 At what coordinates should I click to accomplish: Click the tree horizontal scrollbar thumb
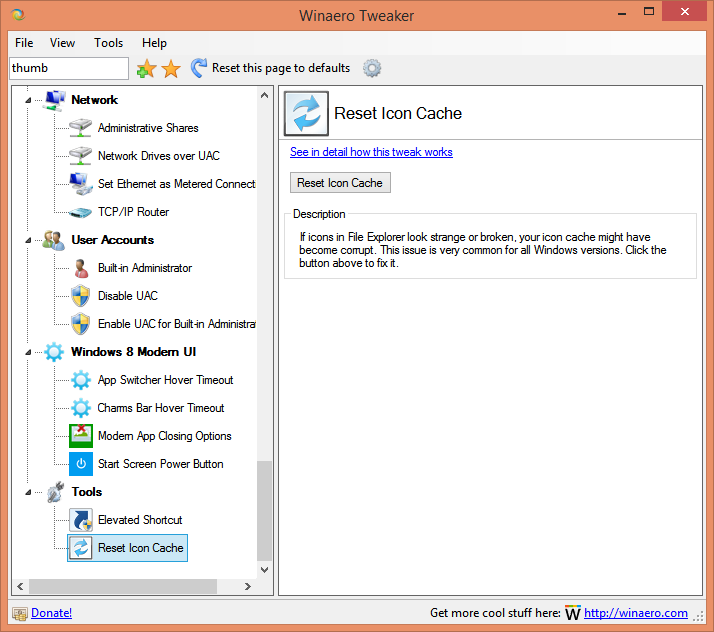(x=123, y=586)
